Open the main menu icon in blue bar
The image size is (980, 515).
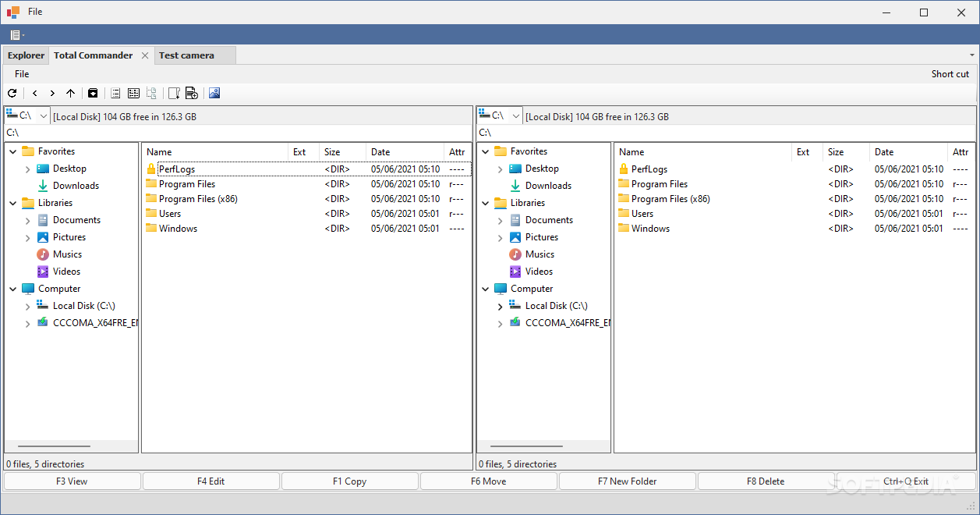tap(16, 34)
